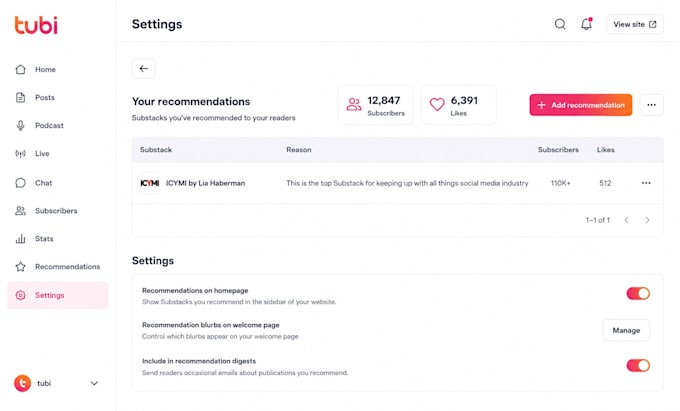Click the 6,391 Likes stat card
The width and height of the screenshot is (680, 411).
[x=459, y=105]
